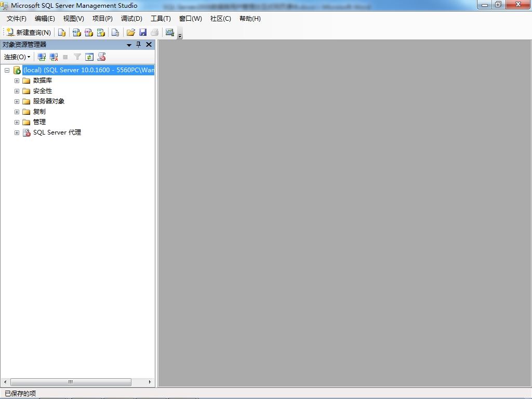Select the 复制 tree item
The width and height of the screenshot is (532, 399).
[39, 112]
